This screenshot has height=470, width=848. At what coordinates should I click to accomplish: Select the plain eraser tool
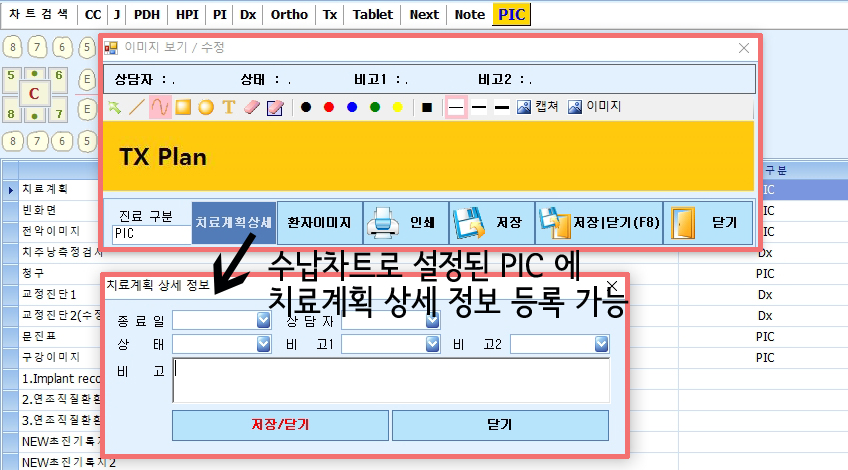click(252, 107)
